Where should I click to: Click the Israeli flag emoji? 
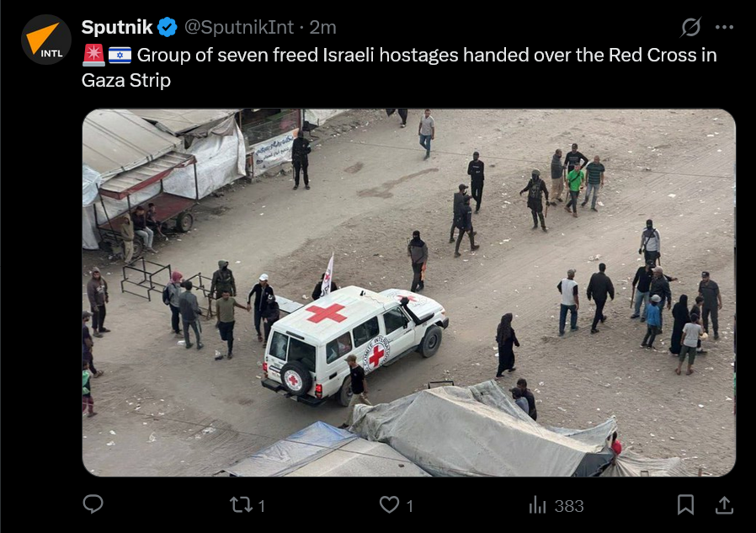pos(120,55)
